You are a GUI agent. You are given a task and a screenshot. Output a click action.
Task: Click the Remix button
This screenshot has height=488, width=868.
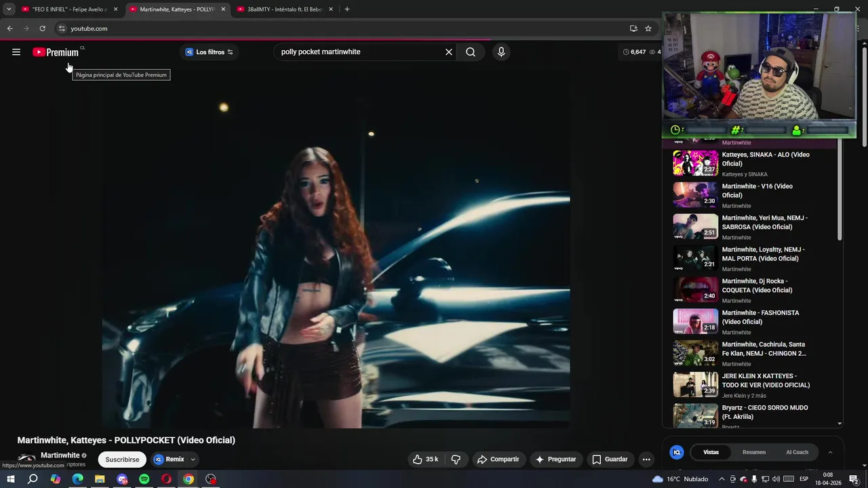[x=169, y=460]
